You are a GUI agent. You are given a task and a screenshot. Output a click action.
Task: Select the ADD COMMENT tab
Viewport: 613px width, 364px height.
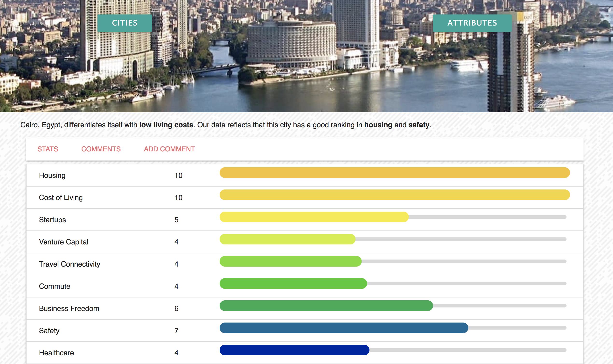point(169,149)
